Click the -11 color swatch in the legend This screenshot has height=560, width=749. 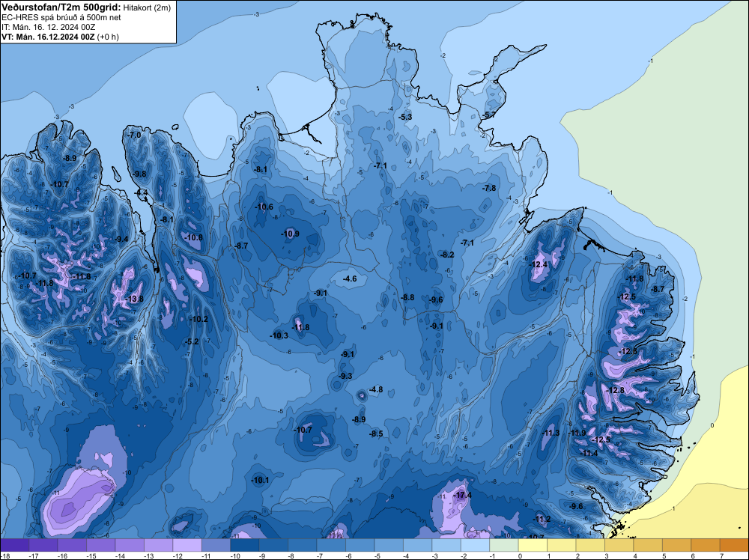tap(216, 545)
